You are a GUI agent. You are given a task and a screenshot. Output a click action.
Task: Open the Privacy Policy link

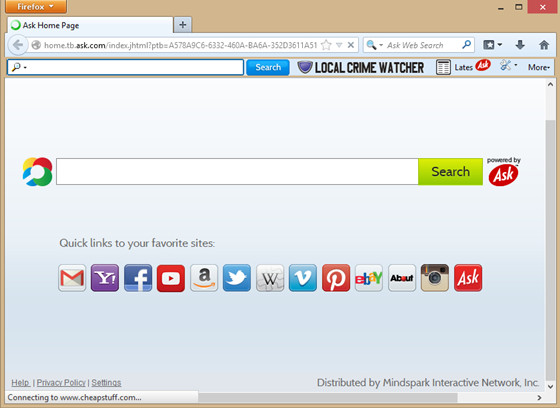(x=61, y=383)
